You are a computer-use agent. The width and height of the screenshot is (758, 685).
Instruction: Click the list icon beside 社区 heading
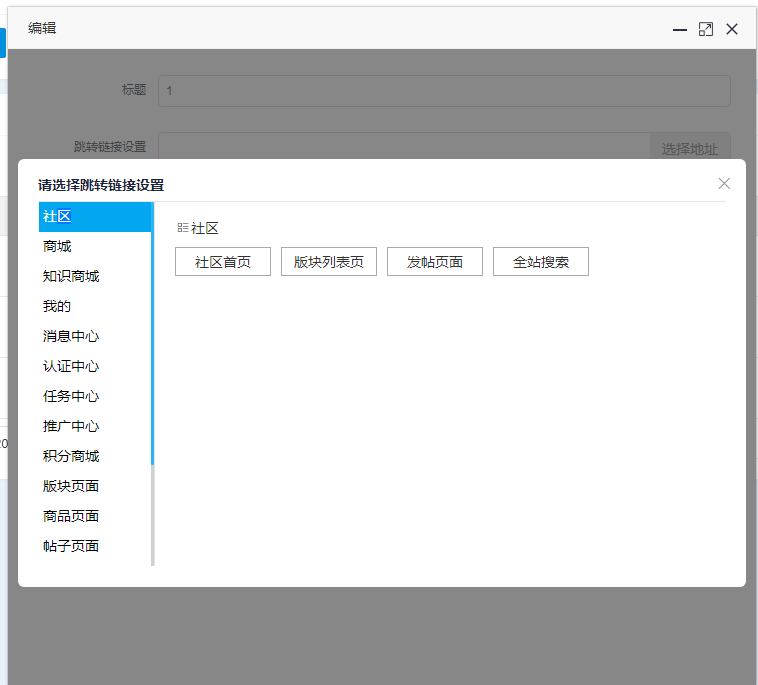[x=183, y=228]
